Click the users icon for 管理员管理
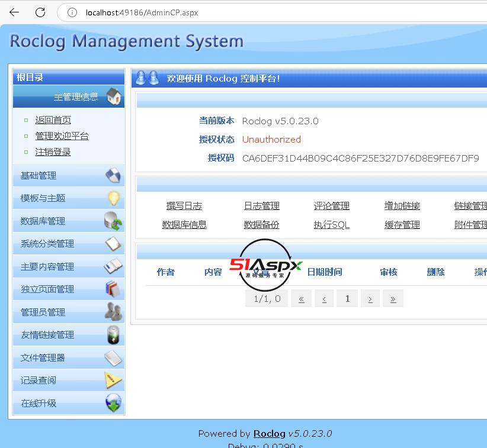 (x=113, y=312)
